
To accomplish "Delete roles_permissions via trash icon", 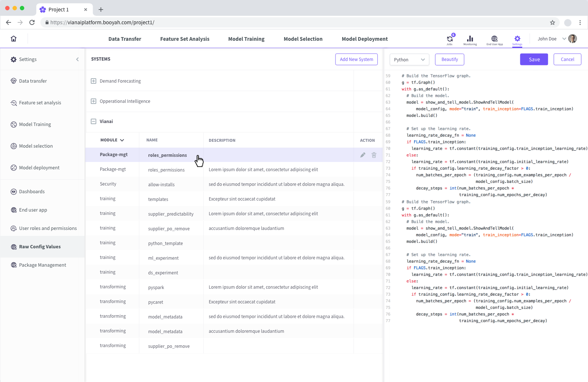I will [374, 155].
